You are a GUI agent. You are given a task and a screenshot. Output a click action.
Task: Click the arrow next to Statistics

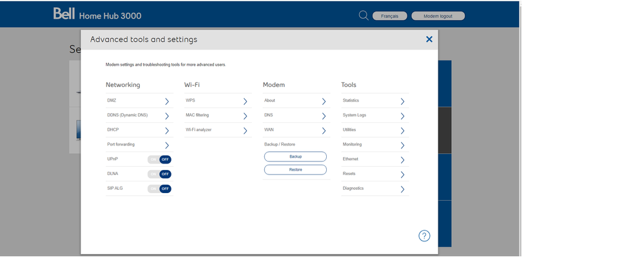point(402,101)
